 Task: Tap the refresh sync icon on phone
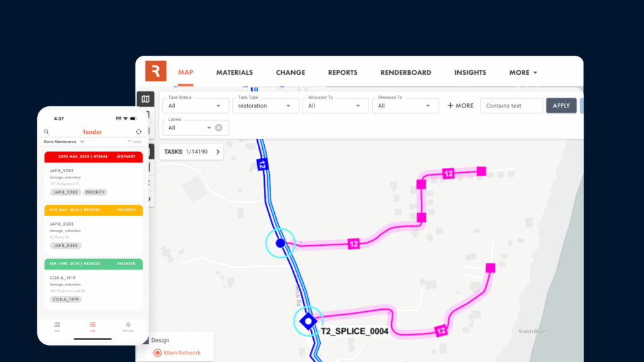tap(139, 132)
